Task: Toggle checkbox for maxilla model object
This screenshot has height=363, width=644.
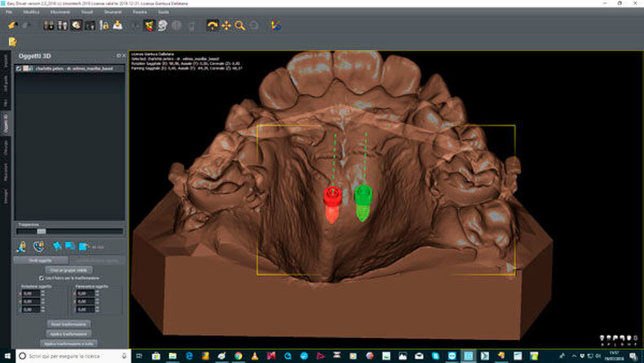Action: click(x=18, y=68)
